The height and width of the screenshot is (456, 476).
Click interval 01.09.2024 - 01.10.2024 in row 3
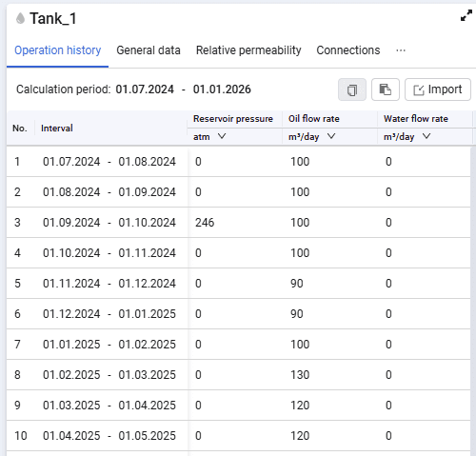coord(109,223)
